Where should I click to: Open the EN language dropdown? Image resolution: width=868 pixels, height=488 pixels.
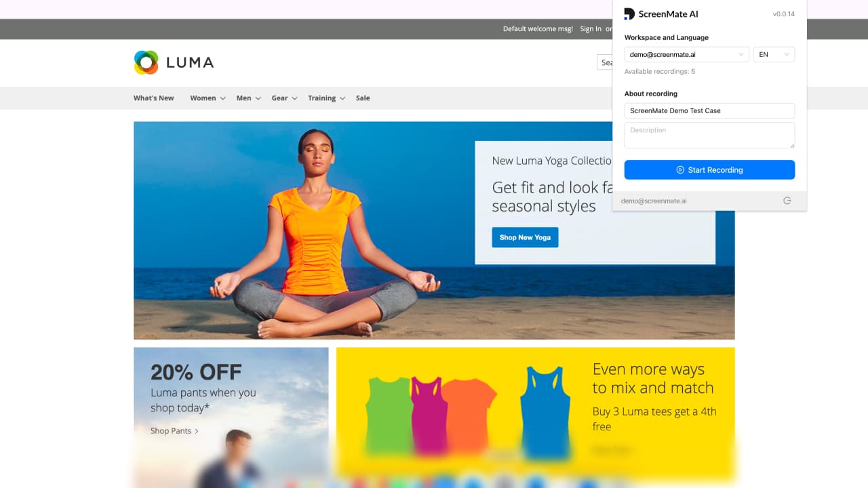(x=774, y=54)
